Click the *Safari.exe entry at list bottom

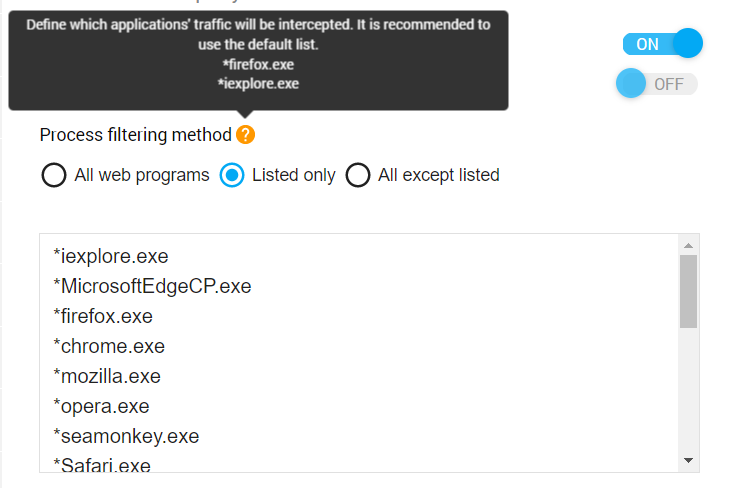pos(102,465)
